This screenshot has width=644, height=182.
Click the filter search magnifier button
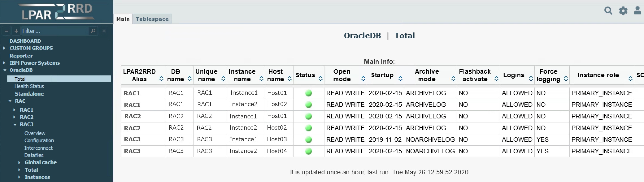(x=93, y=31)
